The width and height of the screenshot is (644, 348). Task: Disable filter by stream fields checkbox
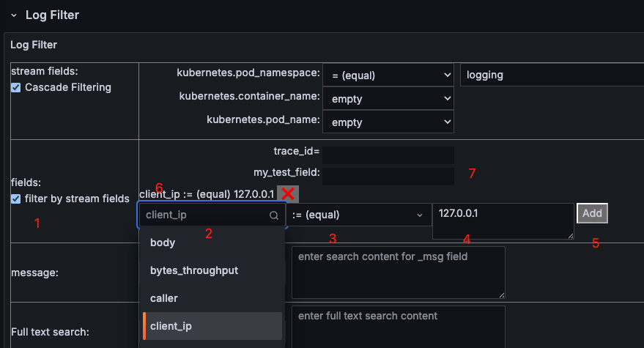[x=16, y=199]
